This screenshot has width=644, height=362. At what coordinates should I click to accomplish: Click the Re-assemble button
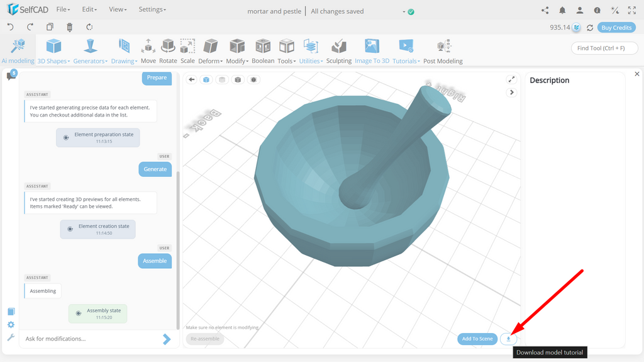205,339
